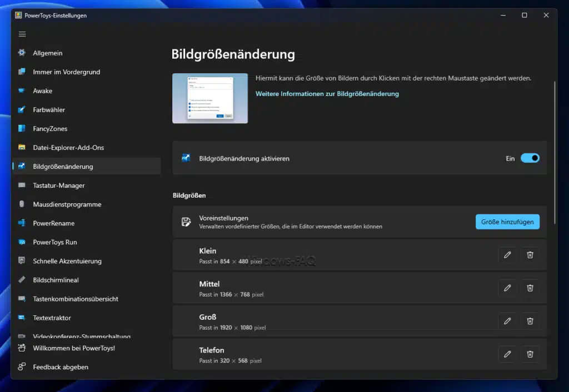
Task: Select PowerToys Run in sidebar
Action: coord(87,242)
